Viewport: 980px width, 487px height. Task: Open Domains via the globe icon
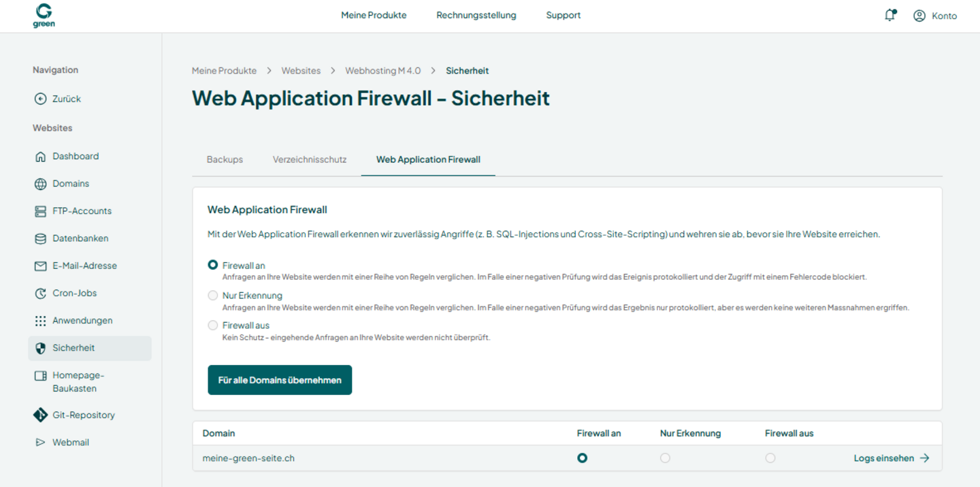[40, 184]
